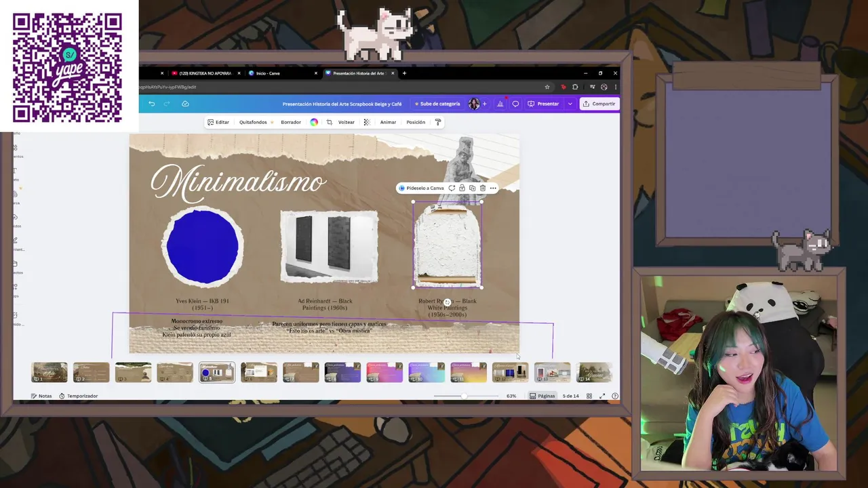Viewport: 868px width, 488px height.
Task: Open Notas speaker notes
Action: pos(41,396)
